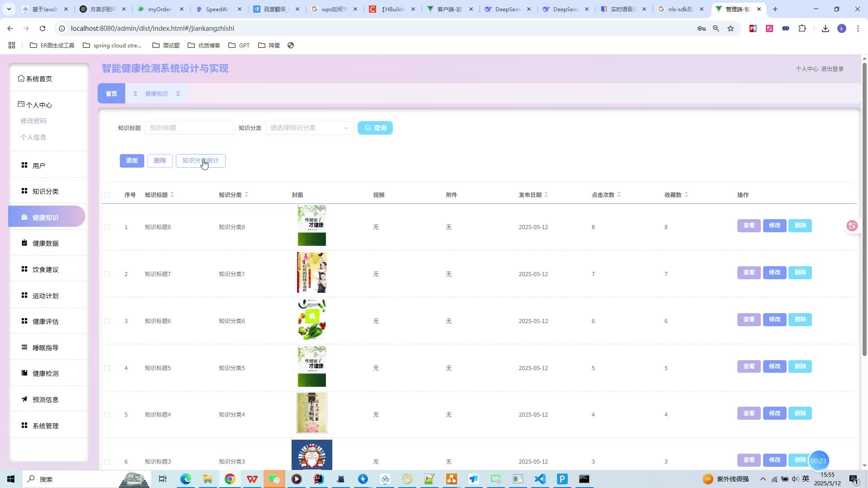
Task: Toggle the select-all checkbox in table header
Action: 107,195
